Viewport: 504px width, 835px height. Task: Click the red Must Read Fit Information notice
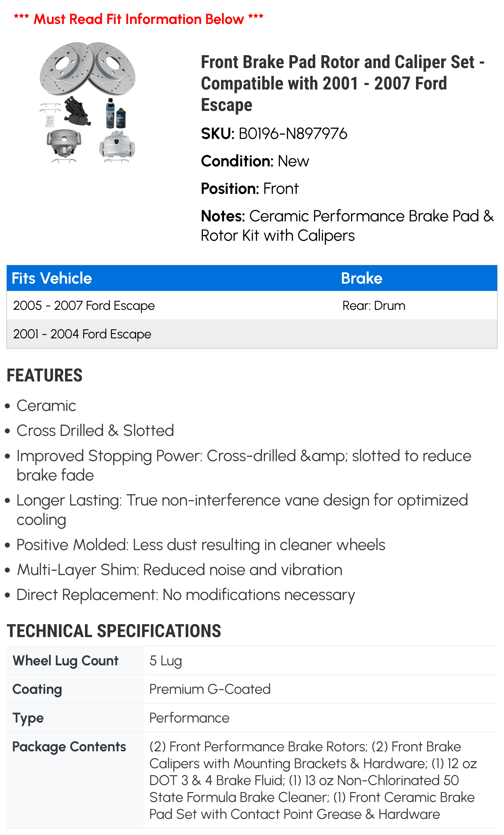(x=139, y=19)
